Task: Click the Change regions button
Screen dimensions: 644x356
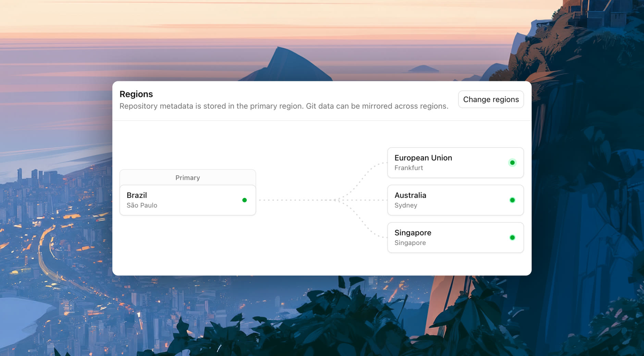Action: point(491,99)
